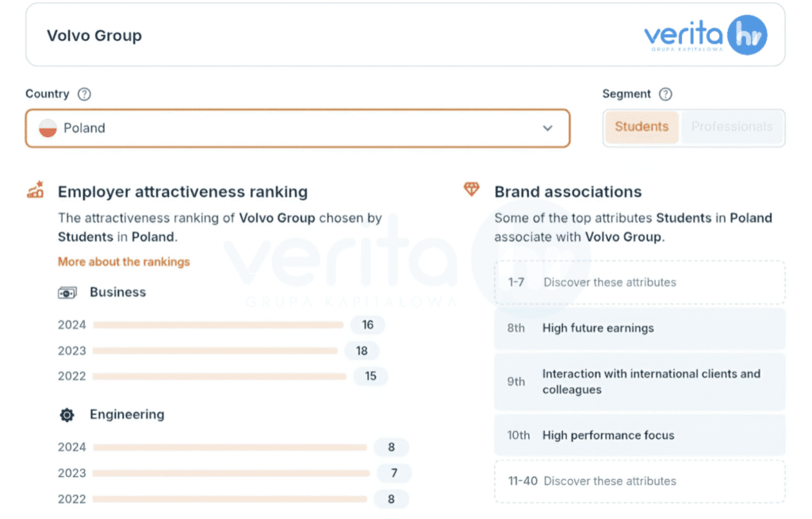Click the 9th Interaction with international clients attribute

[x=639, y=382]
